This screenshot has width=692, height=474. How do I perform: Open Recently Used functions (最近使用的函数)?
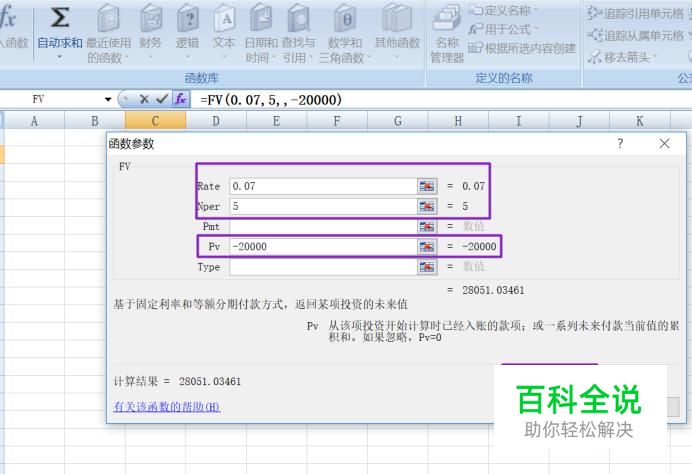click(x=109, y=33)
